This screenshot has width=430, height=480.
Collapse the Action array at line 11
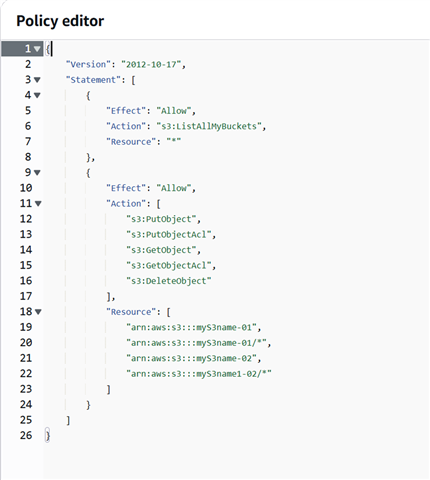pos(38,204)
